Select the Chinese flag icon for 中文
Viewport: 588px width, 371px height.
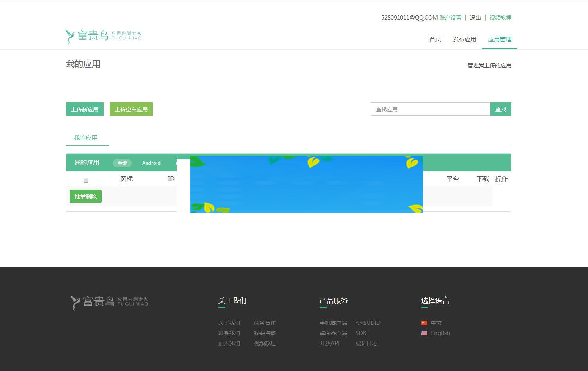click(425, 323)
